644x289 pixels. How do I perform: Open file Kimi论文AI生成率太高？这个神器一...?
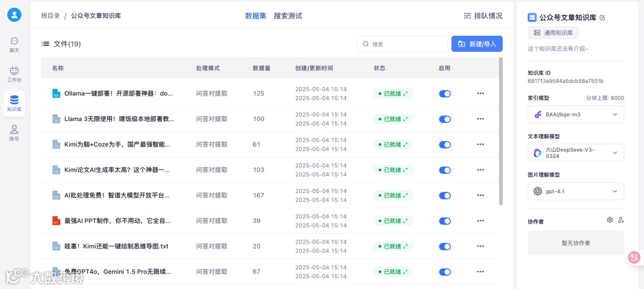click(117, 170)
